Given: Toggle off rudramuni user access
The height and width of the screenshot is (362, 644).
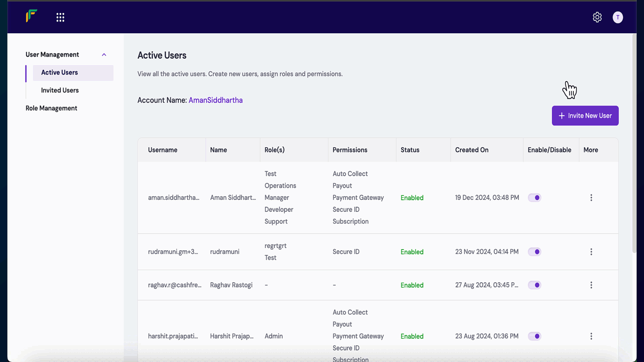Looking at the screenshot, I should pos(534,252).
